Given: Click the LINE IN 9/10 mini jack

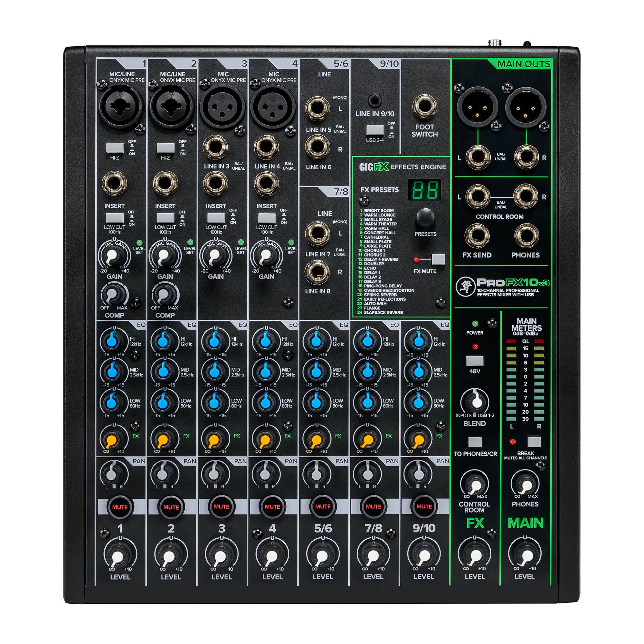Looking at the screenshot, I should pyautogui.click(x=375, y=100).
